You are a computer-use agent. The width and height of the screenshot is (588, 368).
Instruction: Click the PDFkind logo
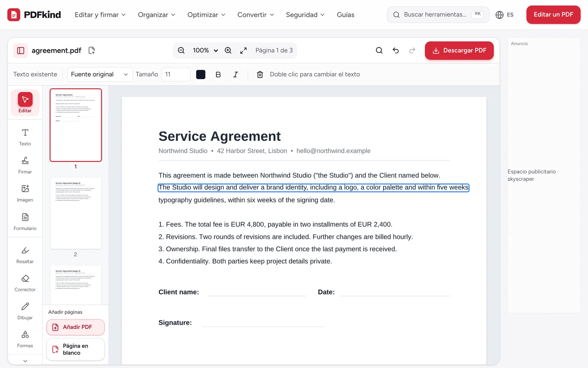pos(34,15)
